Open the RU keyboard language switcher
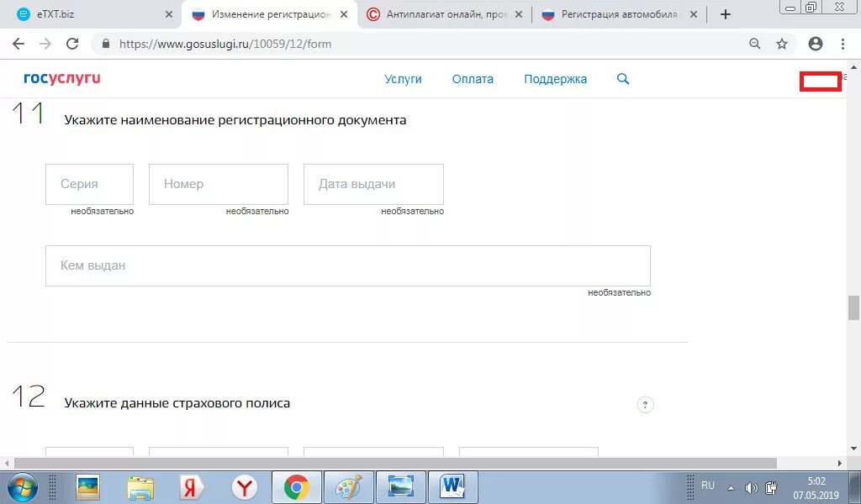 (707, 485)
